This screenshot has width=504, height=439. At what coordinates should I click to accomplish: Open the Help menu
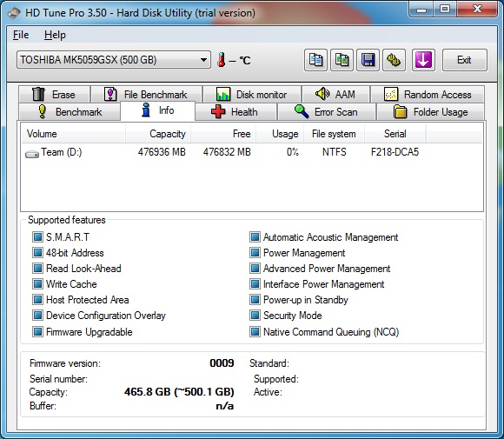(x=55, y=35)
